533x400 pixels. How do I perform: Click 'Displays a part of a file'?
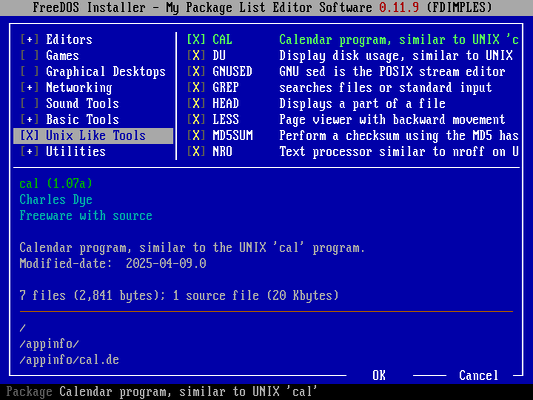pyautogui.click(x=362, y=104)
